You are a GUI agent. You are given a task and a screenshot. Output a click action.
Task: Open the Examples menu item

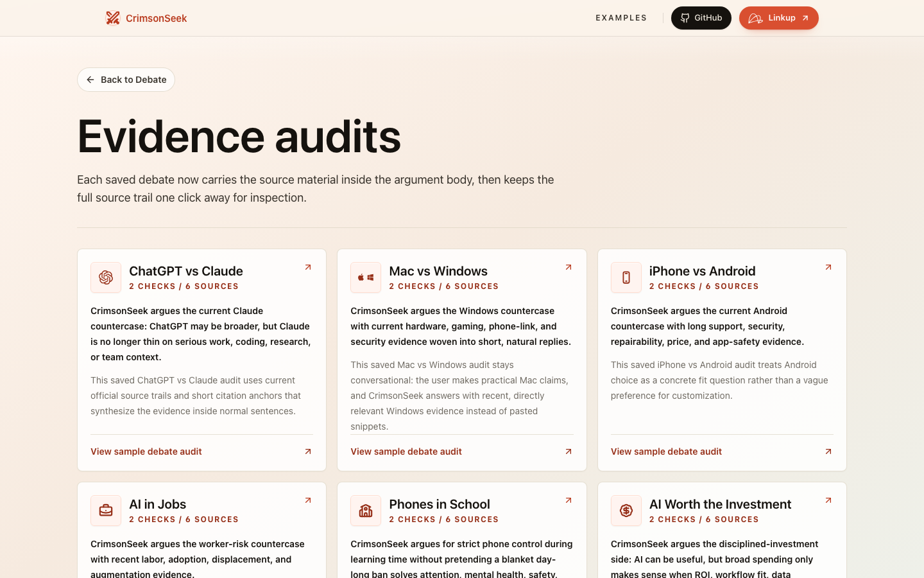(x=621, y=18)
